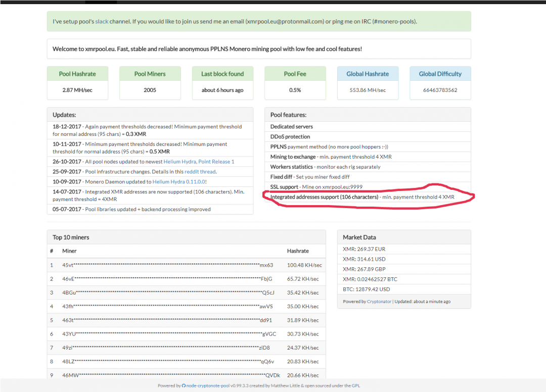Click the SSL support feature row

(316, 187)
